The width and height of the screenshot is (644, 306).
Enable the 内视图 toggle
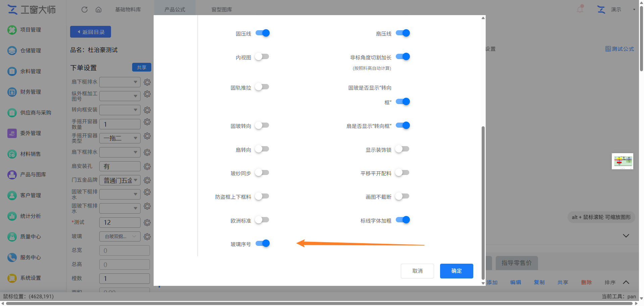point(262,56)
